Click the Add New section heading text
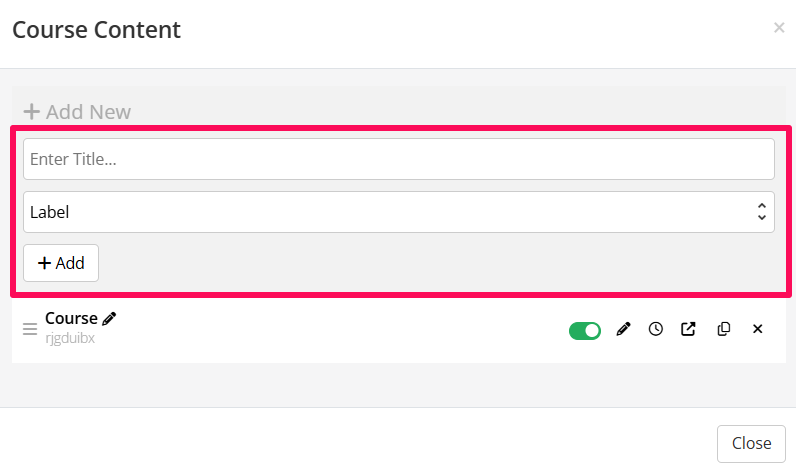Screen dimensions: 796x473 88,112
